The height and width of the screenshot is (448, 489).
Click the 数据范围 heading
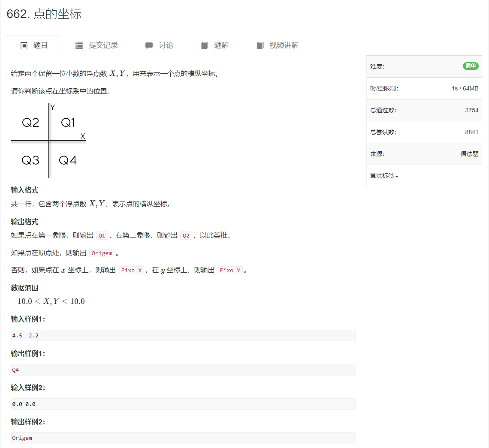tap(24, 288)
